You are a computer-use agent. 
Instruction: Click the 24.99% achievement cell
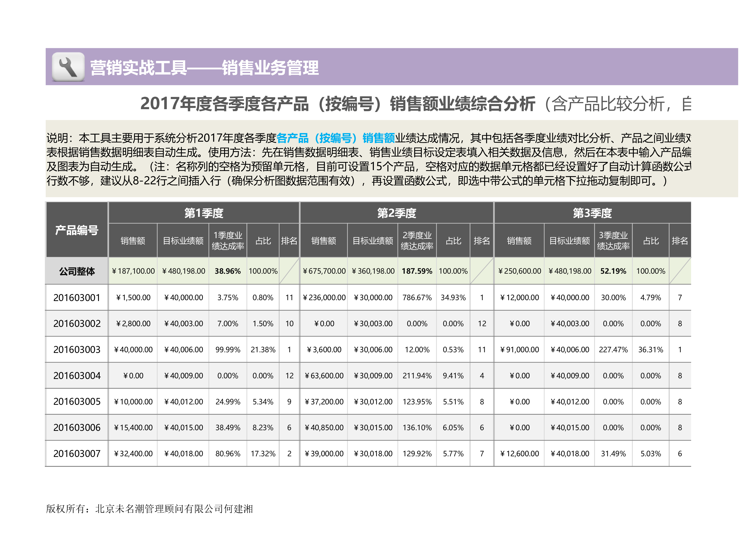[x=228, y=402]
